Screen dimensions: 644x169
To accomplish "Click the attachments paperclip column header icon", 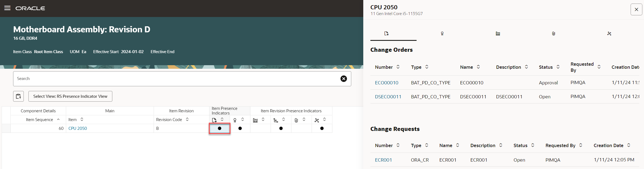I will click(x=296, y=120).
